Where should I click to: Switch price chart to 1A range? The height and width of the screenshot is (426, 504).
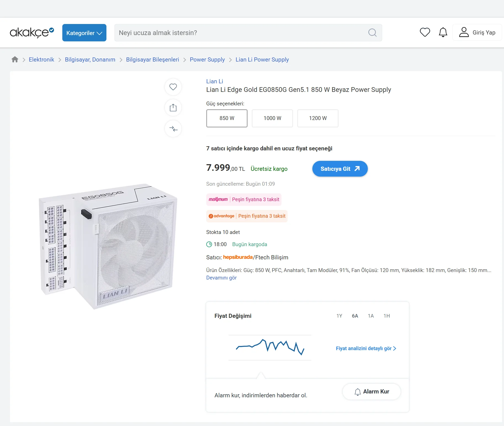(x=371, y=316)
